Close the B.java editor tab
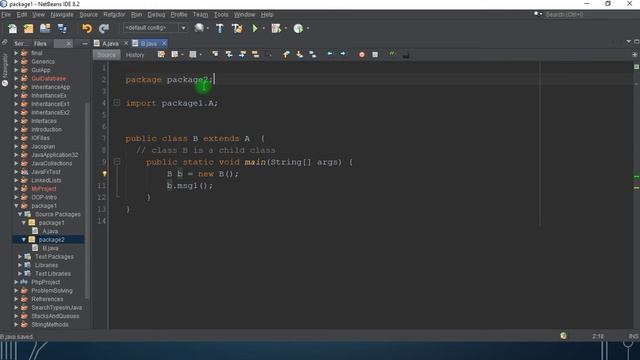 point(164,43)
